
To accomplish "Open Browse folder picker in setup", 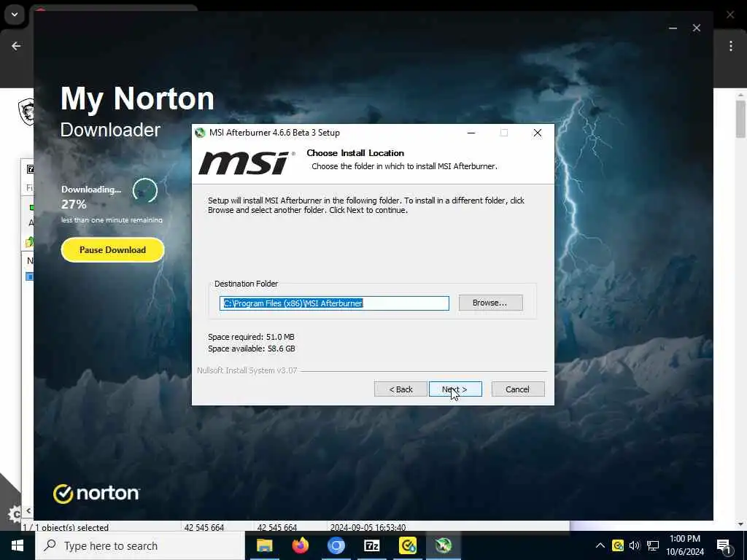I will 490,303.
